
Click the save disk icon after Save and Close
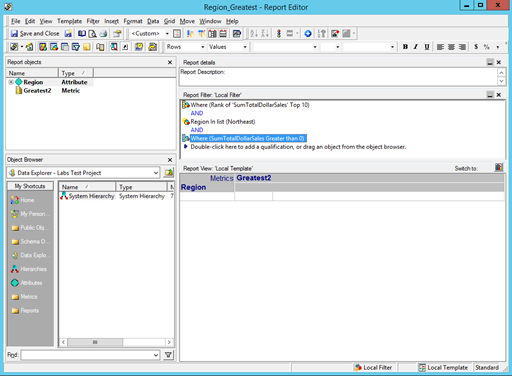pyautogui.click(x=68, y=33)
